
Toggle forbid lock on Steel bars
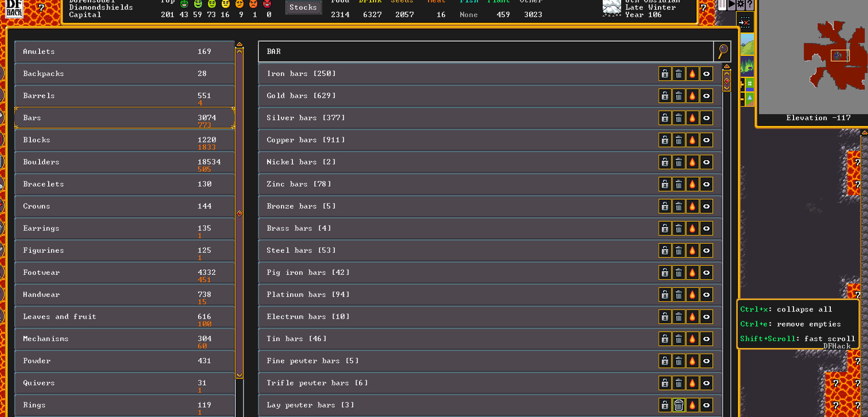[665, 250]
